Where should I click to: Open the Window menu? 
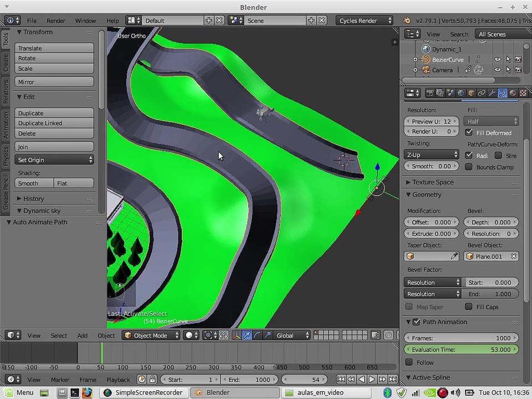[x=85, y=21]
